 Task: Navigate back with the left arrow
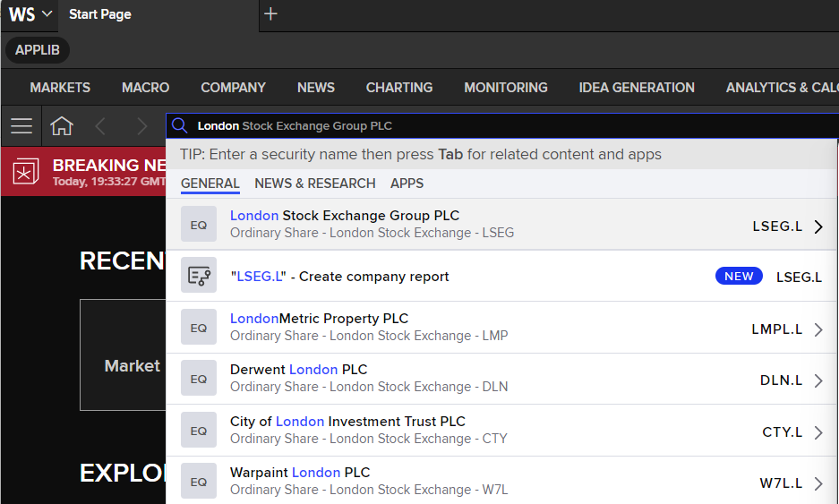pyautogui.click(x=100, y=126)
